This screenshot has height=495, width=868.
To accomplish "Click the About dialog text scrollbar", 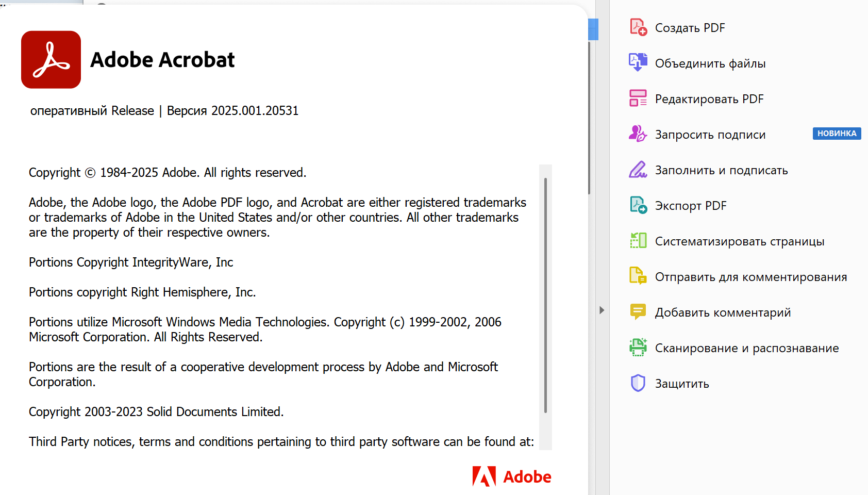I will point(545,295).
